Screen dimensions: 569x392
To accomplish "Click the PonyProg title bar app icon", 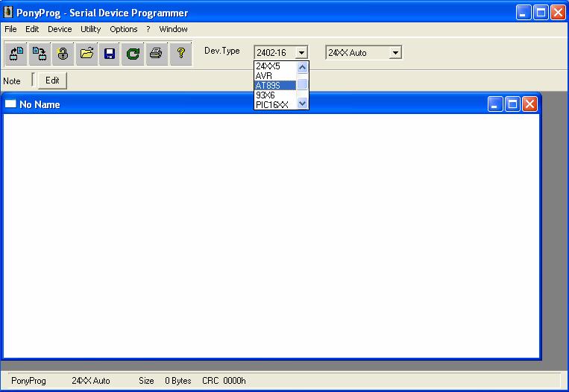I will (x=8, y=13).
